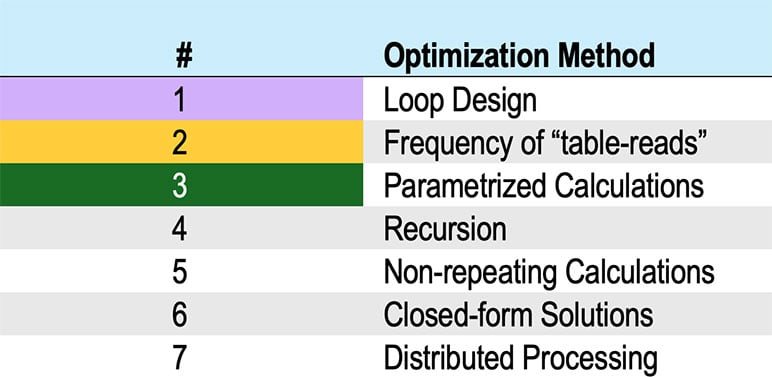This screenshot has width=772, height=377.
Task: Select the "Closed-form Solutions" cell
Action: [x=518, y=314]
